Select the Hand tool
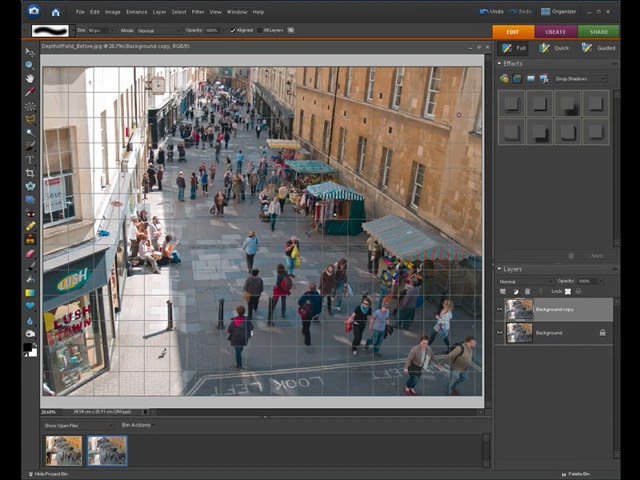 [x=30, y=78]
